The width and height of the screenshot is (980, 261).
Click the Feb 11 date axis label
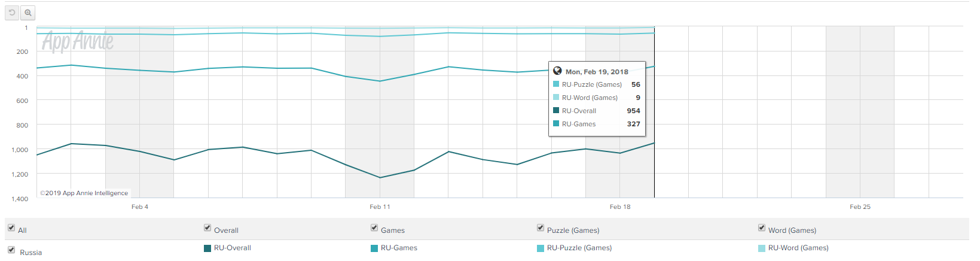(380, 207)
